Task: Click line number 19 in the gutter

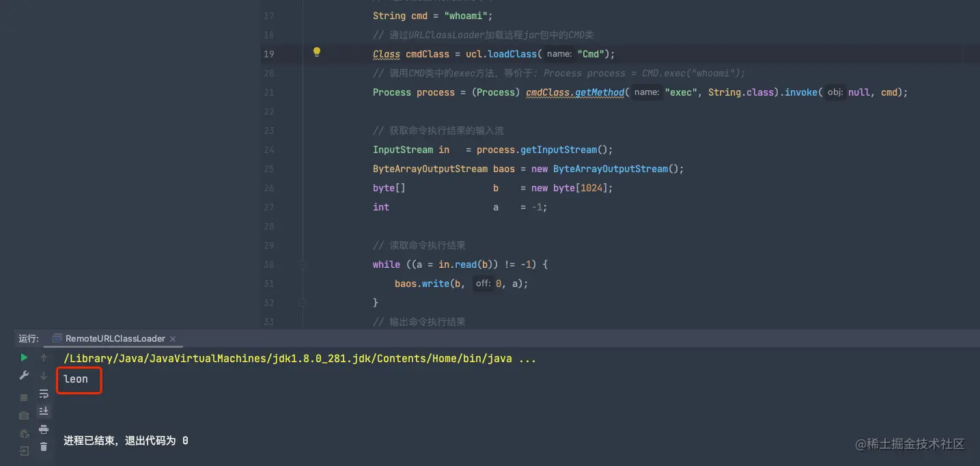Action: click(x=268, y=54)
